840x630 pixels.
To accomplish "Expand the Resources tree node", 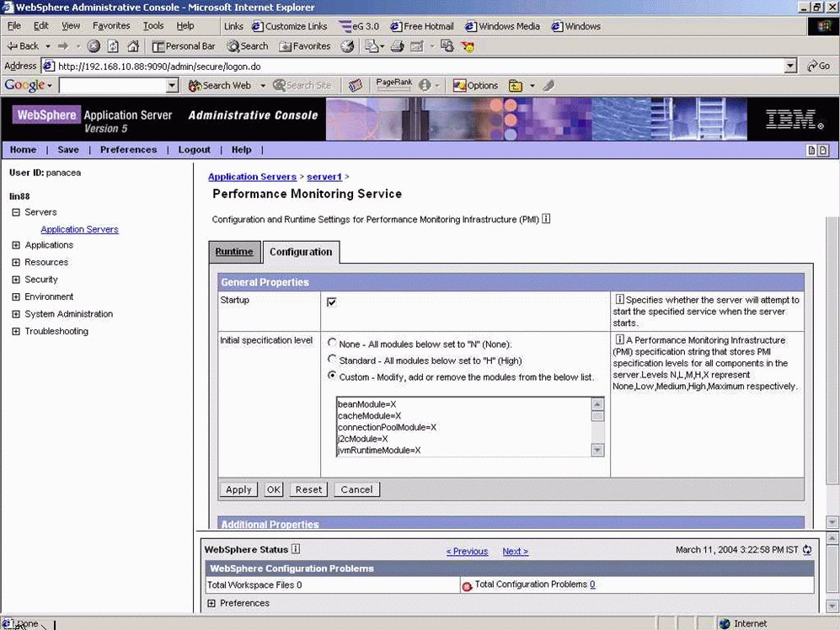I will 16,262.
